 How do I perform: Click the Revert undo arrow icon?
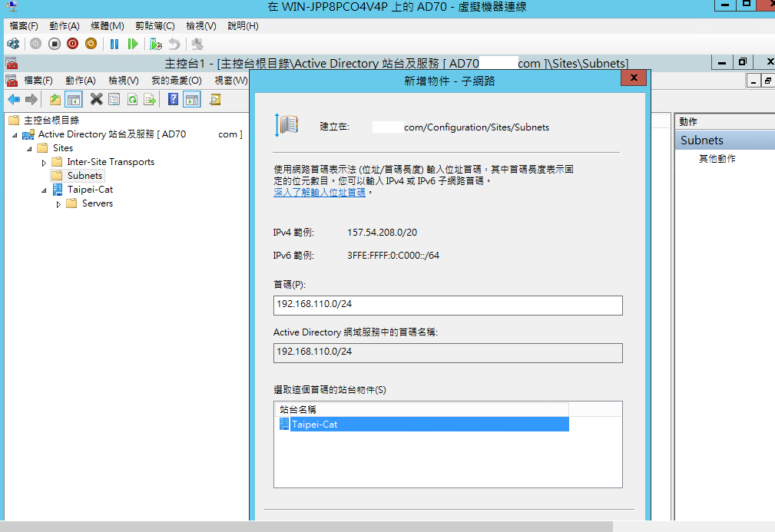click(174, 44)
